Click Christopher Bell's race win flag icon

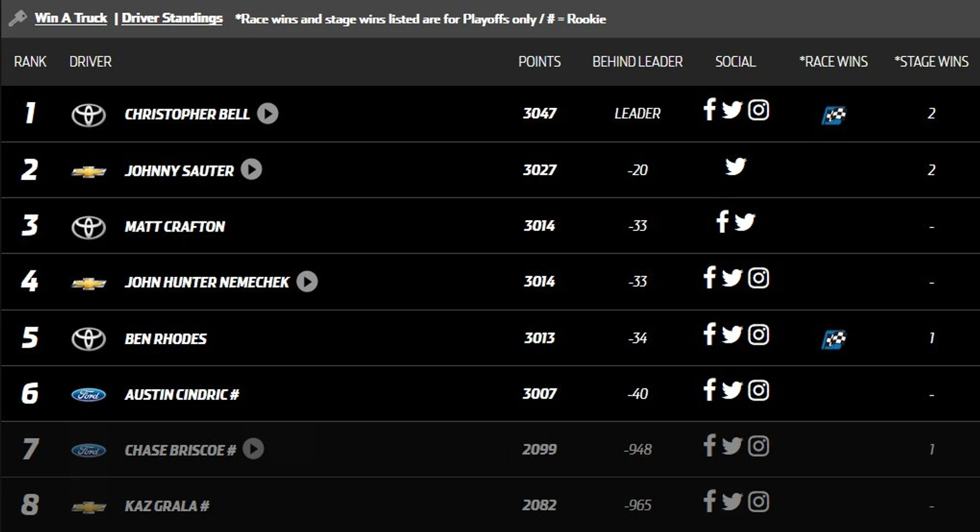click(834, 115)
